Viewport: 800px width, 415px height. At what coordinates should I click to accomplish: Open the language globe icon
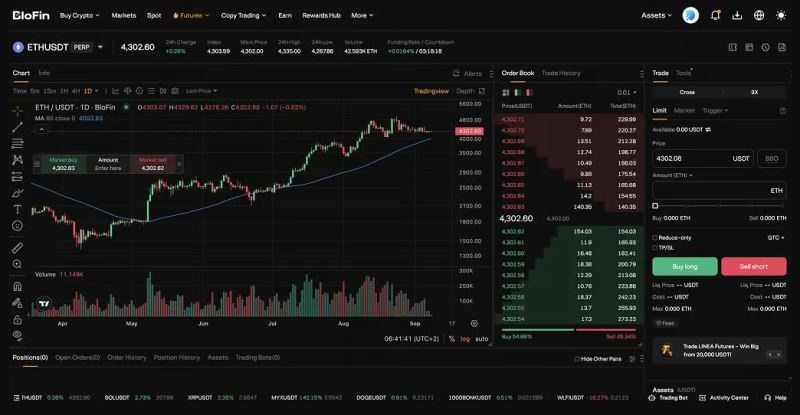click(x=759, y=15)
